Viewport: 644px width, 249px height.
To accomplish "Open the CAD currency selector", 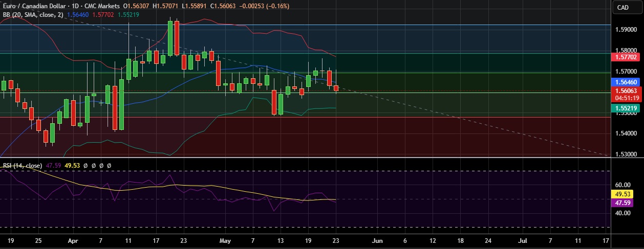I will tap(622, 7).
